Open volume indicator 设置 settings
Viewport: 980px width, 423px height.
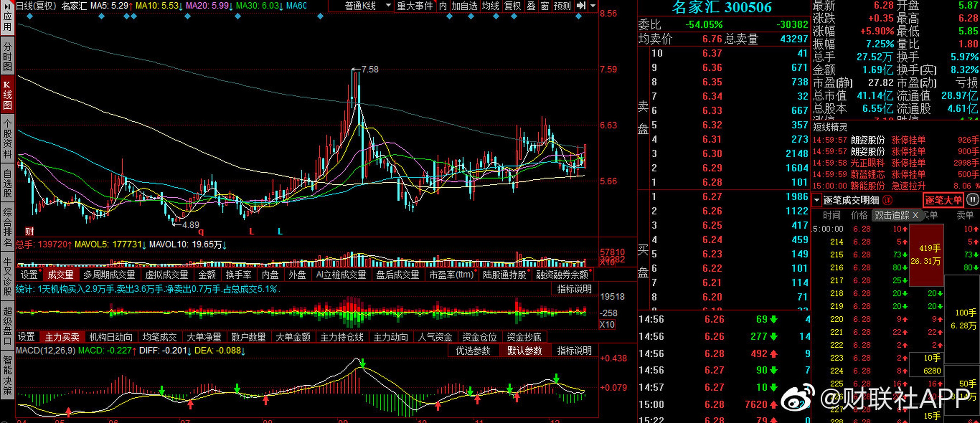[29, 275]
